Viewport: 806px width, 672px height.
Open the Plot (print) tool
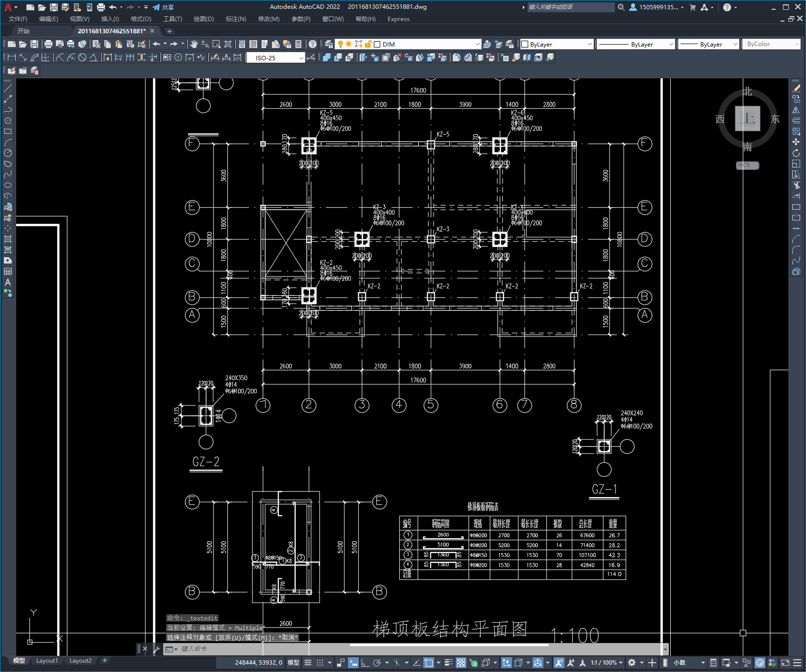(x=49, y=44)
